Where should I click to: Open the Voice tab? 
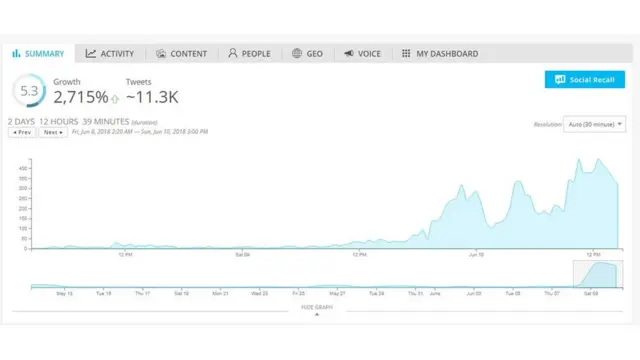point(362,53)
